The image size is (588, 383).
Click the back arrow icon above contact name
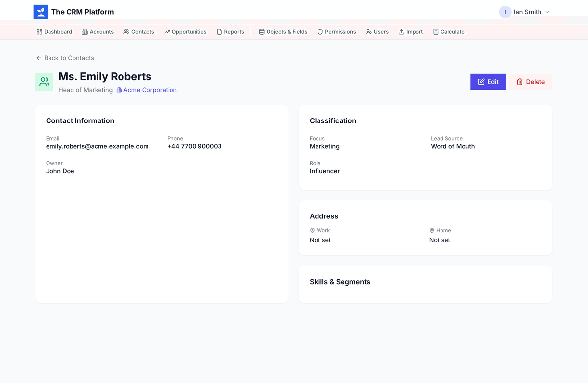tap(39, 58)
